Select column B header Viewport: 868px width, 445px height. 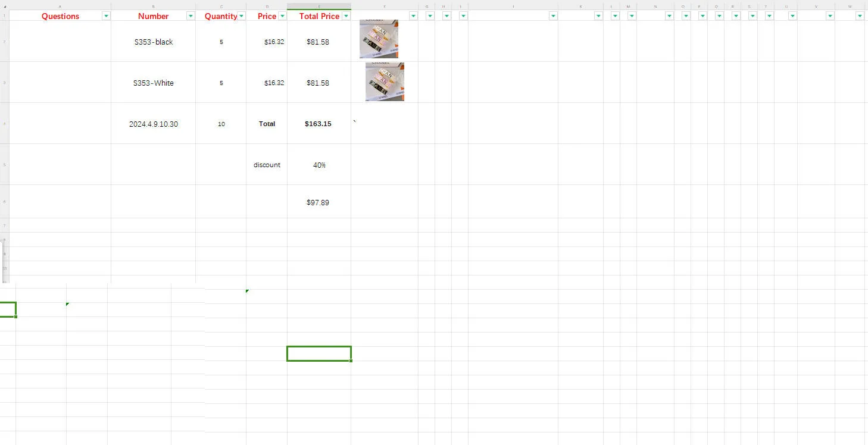point(153,6)
